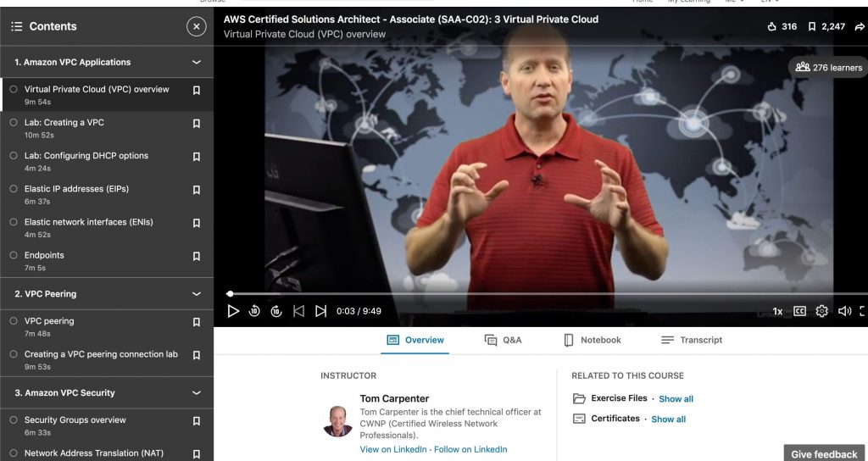This screenshot has width=868, height=461.
Task: Go to previous video
Action: click(298, 311)
